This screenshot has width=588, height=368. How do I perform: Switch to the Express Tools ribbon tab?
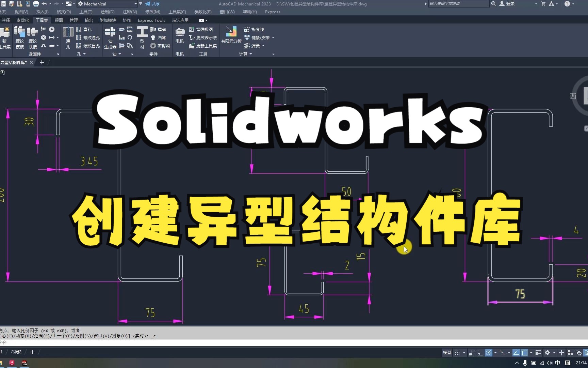pyautogui.click(x=151, y=20)
